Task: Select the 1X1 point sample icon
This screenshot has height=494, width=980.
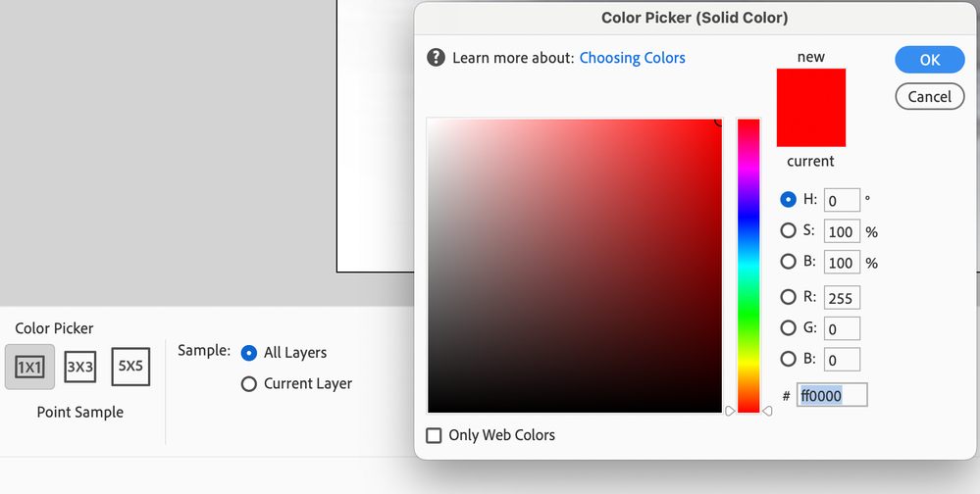Action: tap(29, 367)
